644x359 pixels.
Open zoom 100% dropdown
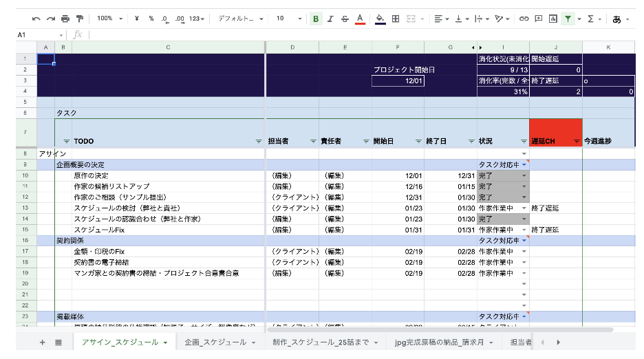point(109,19)
